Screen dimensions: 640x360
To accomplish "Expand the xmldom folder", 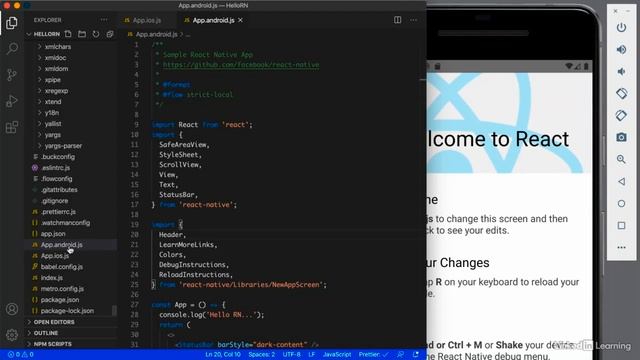I will [x=56, y=69].
